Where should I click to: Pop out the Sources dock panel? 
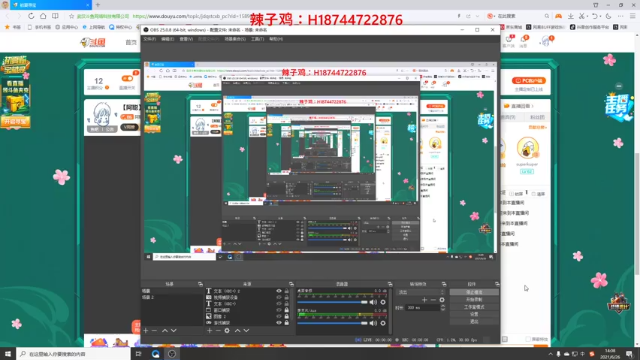point(291,284)
